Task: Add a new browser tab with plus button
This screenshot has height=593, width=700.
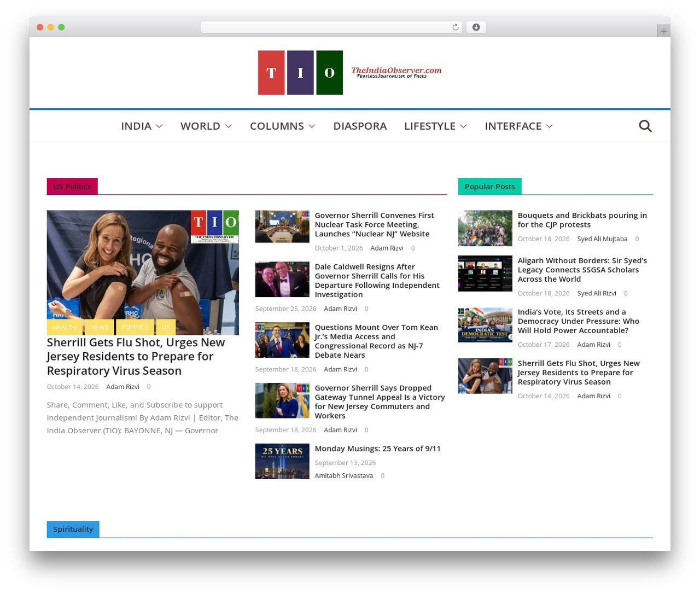Action: pos(663,31)
